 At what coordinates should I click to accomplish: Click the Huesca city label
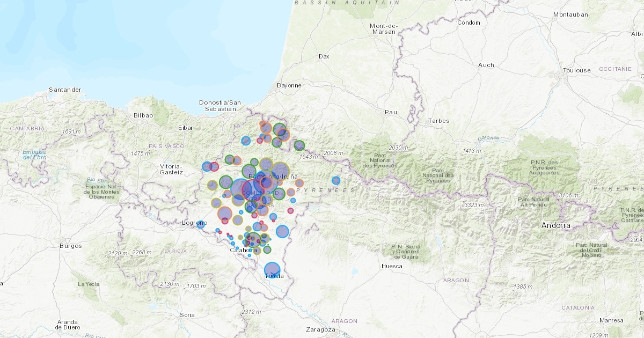click(391, 266)
